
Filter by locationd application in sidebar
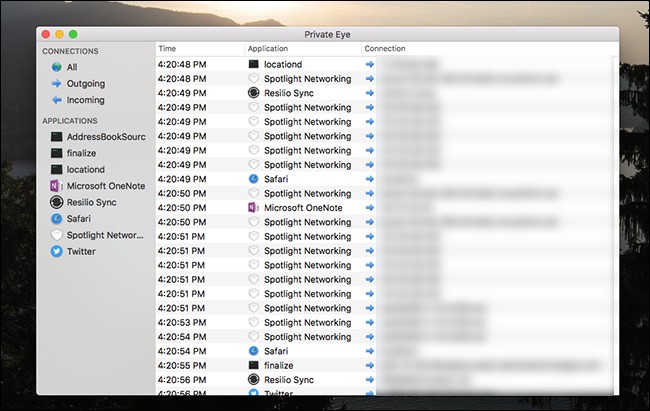tap(85, 170)
